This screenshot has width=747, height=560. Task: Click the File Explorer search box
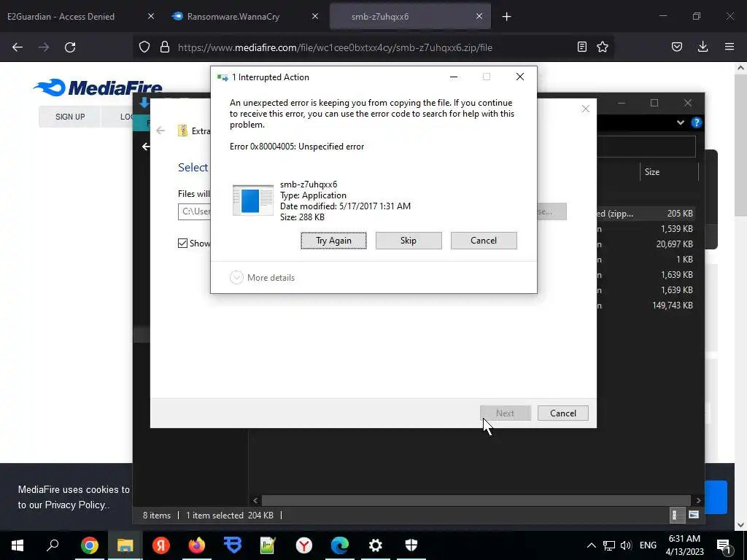coord(646,147)
